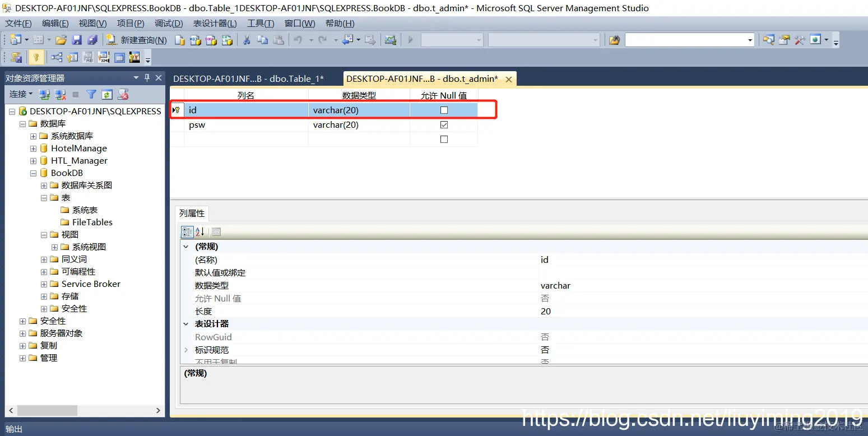Viewport: 868px width, 436px height.
Task: Click the Database Engine Query icon
Action: tap(180, 40)
